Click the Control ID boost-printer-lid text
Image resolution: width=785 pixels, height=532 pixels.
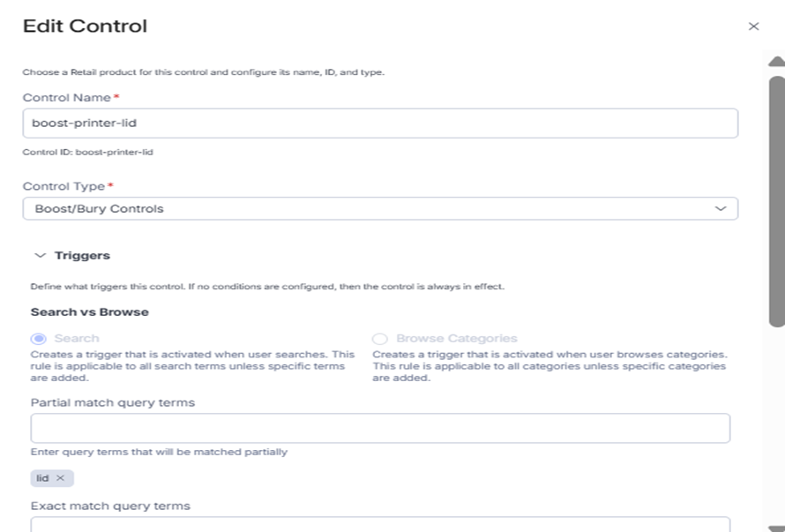(x=88, y=153)
